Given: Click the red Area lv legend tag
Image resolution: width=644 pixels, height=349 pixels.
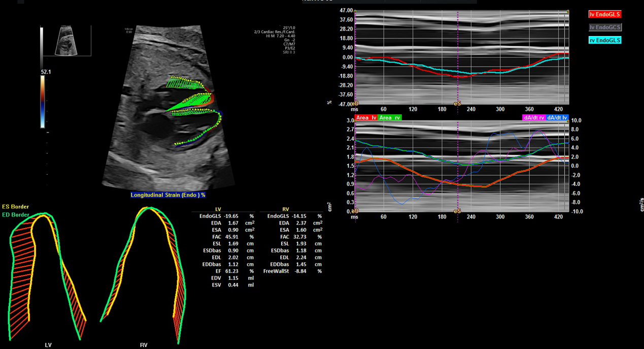Looking at the screenshot, I should [x=366, y=118].
